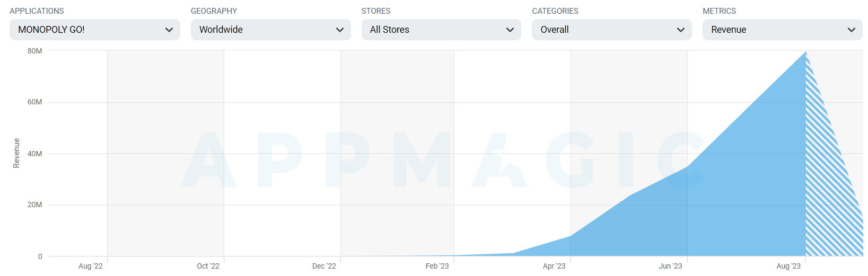Expand the Categories dropdown set to Overall
This screenshot has height=276, width=868.
click(612, 30)
